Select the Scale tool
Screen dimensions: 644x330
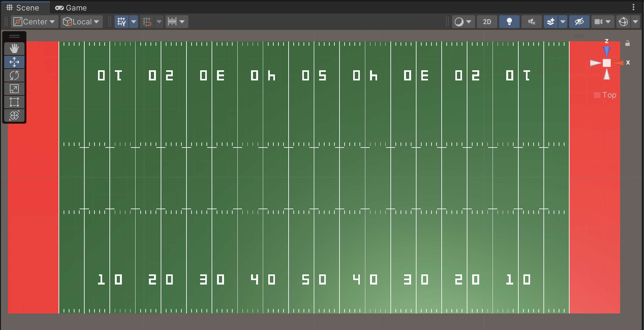click(14, 89)
